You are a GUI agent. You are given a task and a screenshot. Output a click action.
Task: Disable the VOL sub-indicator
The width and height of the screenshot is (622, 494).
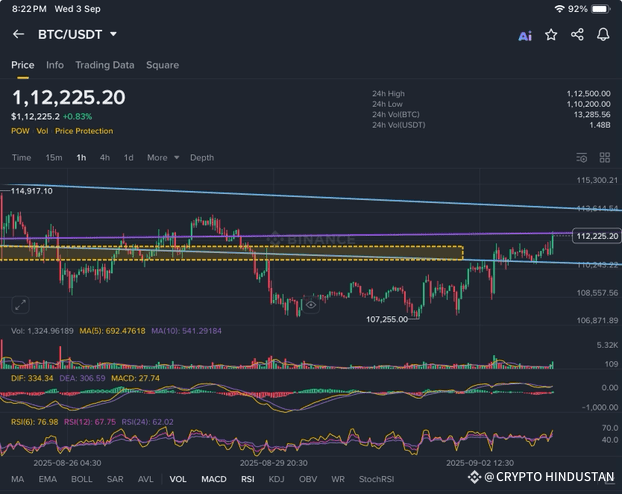pos(178,479)
